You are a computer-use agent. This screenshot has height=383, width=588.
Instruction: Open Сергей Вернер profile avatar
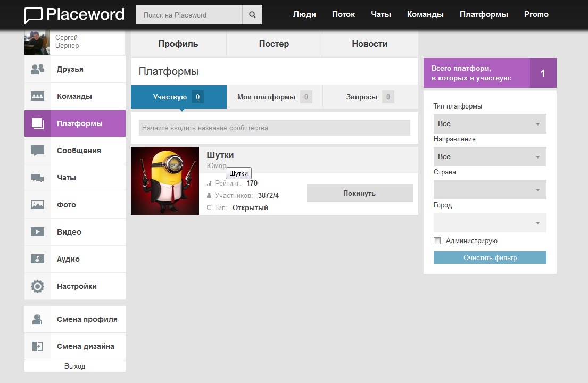tap(37, 43)
